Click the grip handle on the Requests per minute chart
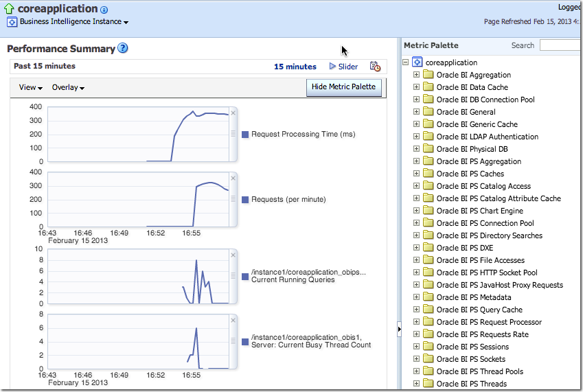The image size is (583, 392). coord(233,199)
